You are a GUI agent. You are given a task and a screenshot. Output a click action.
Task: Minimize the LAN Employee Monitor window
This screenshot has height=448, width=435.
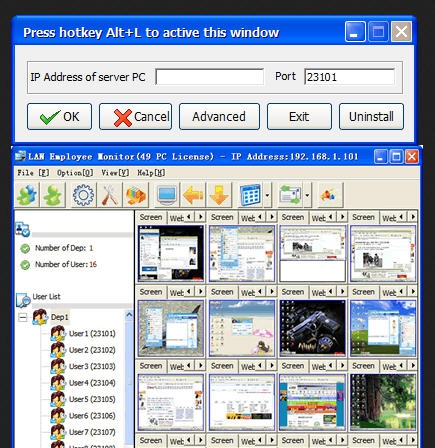[381, 156]
